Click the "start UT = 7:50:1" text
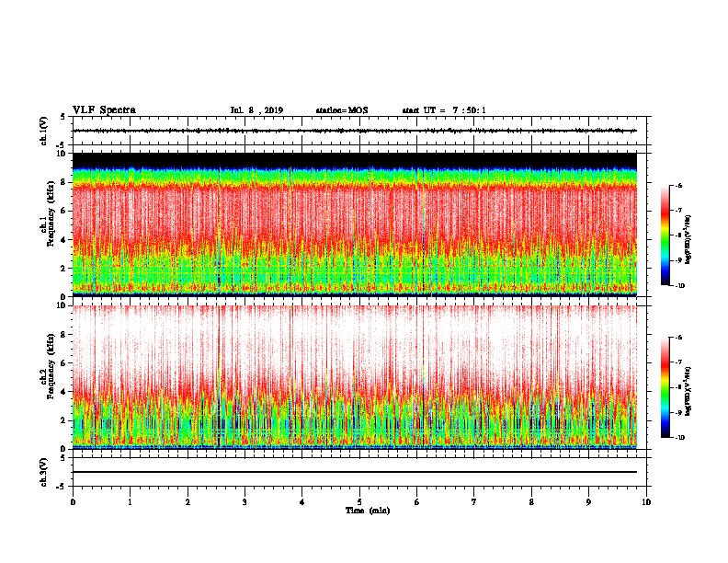Viewport: 728px width, 563px height. (444, 110)
